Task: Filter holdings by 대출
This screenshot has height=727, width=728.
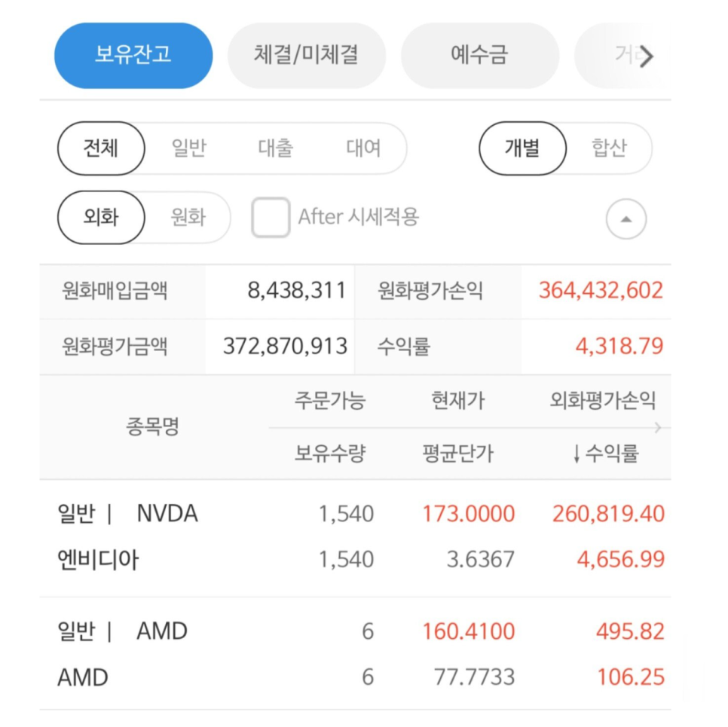Action: tap(276, 148)
